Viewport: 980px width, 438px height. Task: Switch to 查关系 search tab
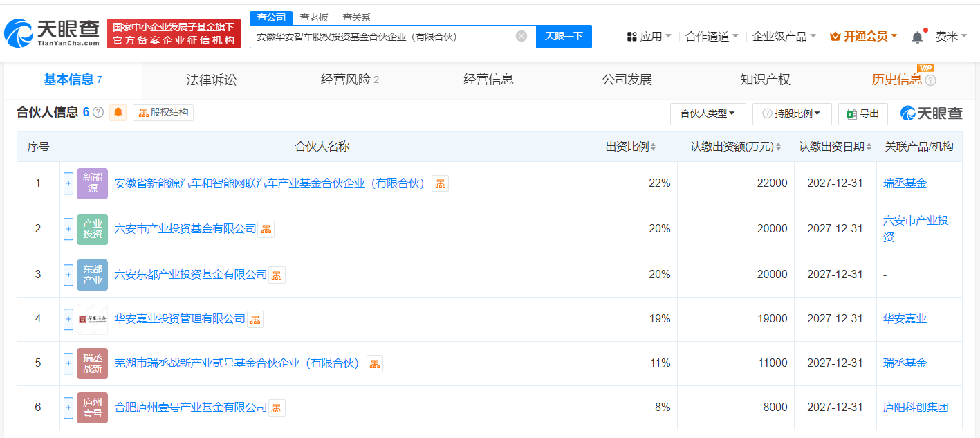pyautogui.click(x=357, y=17)
